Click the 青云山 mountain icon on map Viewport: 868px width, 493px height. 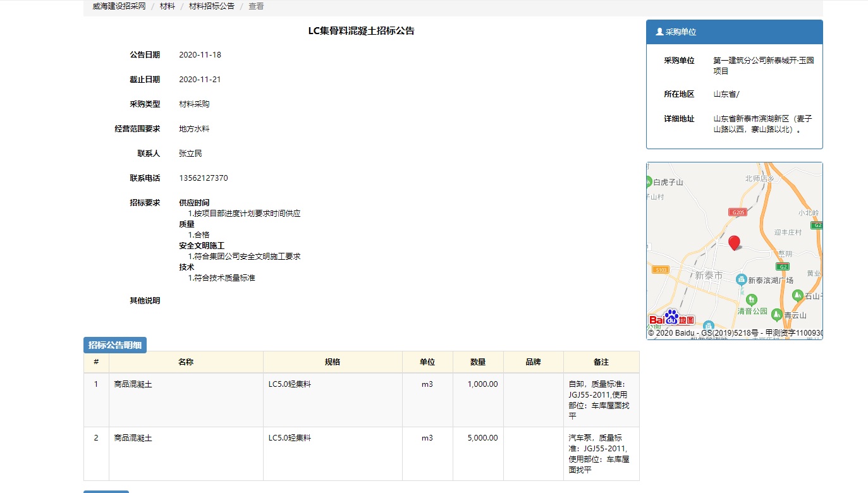pos(776,314)
